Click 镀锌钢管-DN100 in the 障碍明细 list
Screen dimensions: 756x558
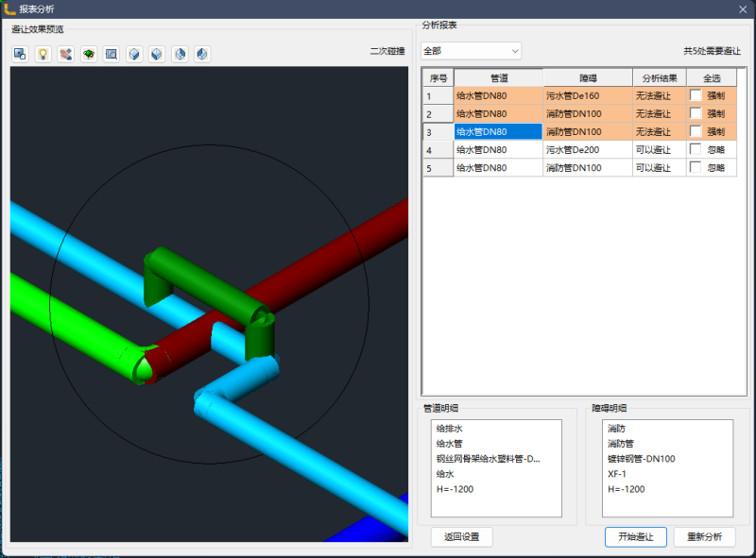pyautogui.click(x=642, y=459)
